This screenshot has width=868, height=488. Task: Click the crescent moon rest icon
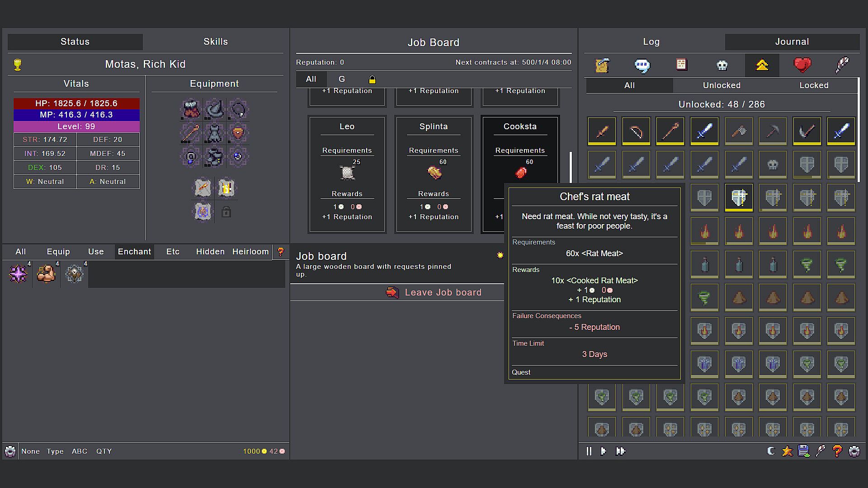tap(771, 451)
